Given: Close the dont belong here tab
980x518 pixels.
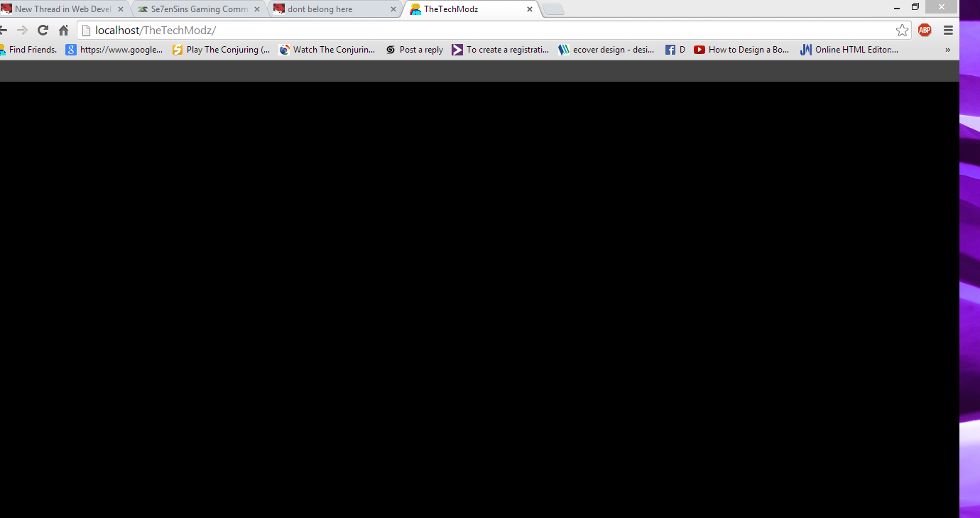Looking at the screenshot, I should click(393, 9).
